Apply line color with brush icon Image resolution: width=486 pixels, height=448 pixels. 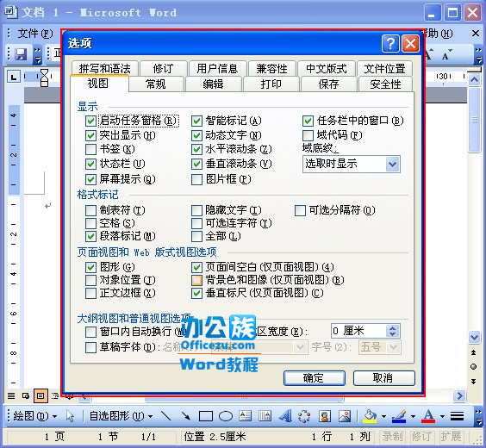399,416
